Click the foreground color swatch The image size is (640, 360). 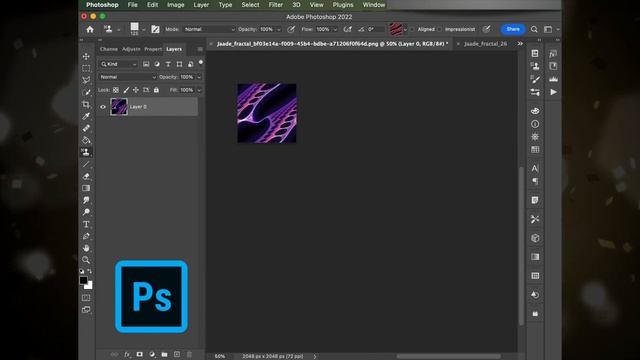[x=83, y=280]
